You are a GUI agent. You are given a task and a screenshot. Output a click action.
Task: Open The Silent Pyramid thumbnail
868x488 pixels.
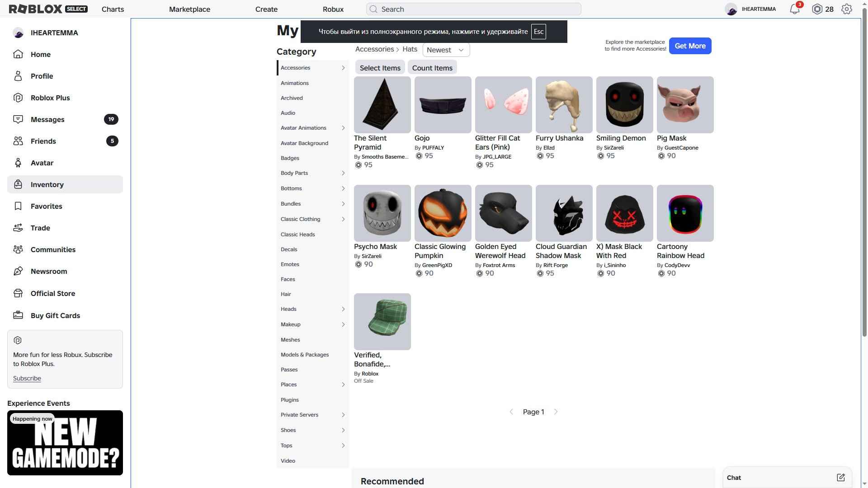tap(382, 105)
